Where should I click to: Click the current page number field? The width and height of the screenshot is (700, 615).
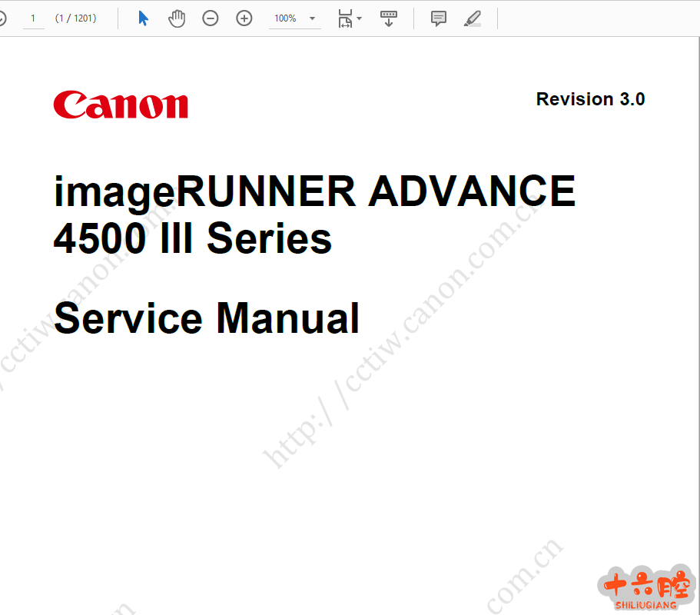click(x=33, y=18)
